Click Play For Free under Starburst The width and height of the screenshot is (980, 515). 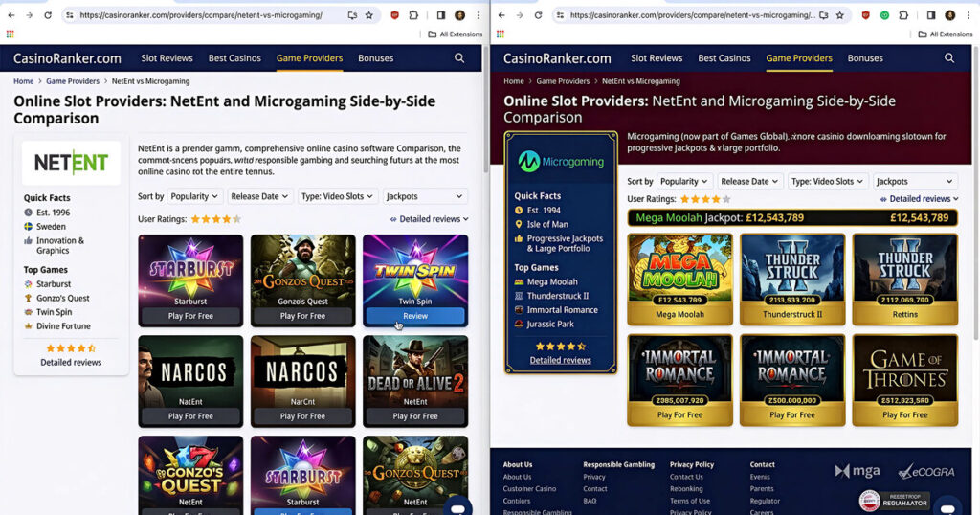[x=190, y=316]
